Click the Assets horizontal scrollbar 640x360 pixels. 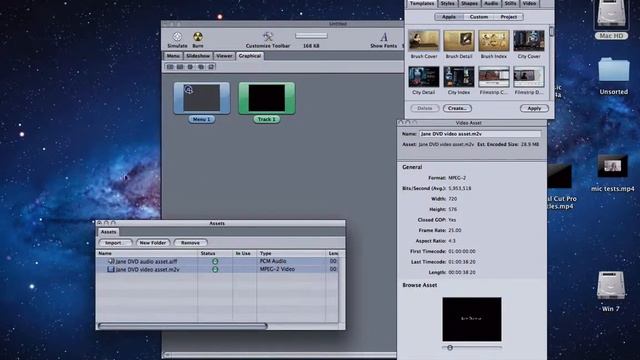tap(182, 326)
